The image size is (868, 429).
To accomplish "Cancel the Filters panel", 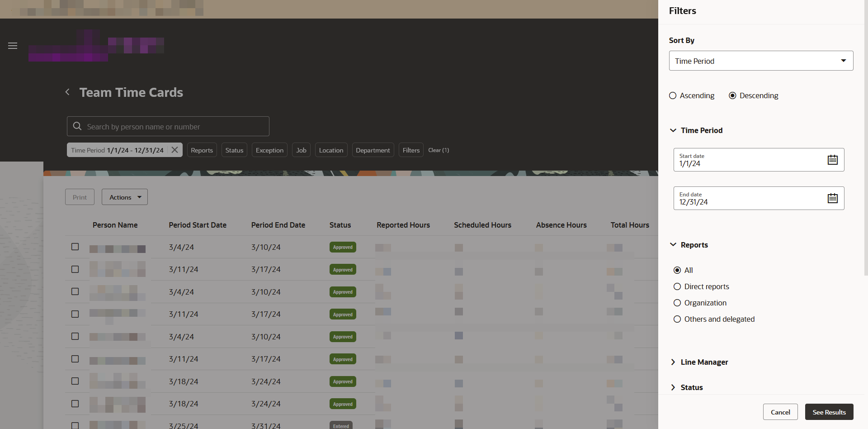I will [780, 412].
